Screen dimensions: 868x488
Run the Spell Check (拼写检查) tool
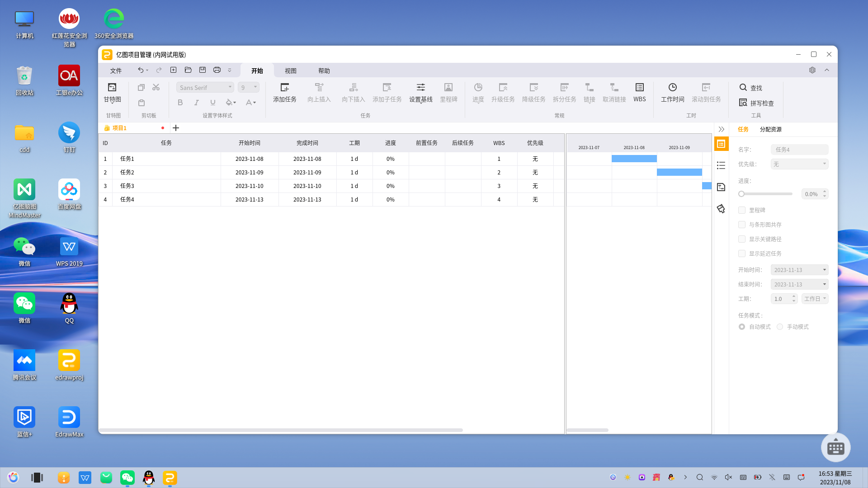pyautogui.click(x=756, y=103)
